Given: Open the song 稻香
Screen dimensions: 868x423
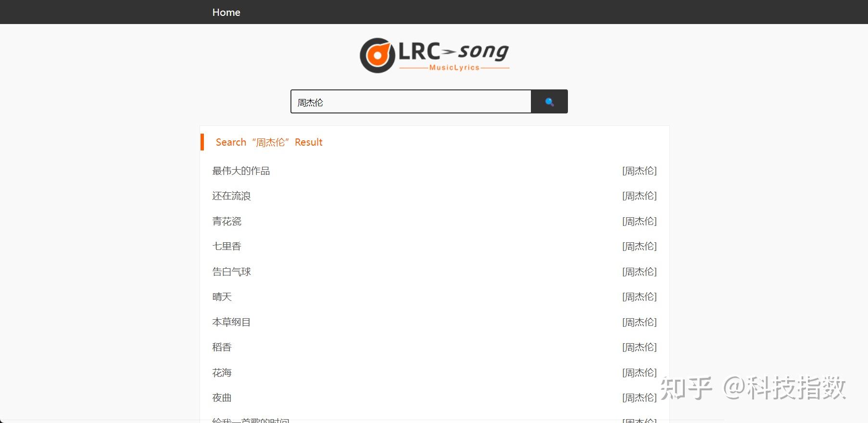Looking at the screenshot, I should tap(222, 347).
